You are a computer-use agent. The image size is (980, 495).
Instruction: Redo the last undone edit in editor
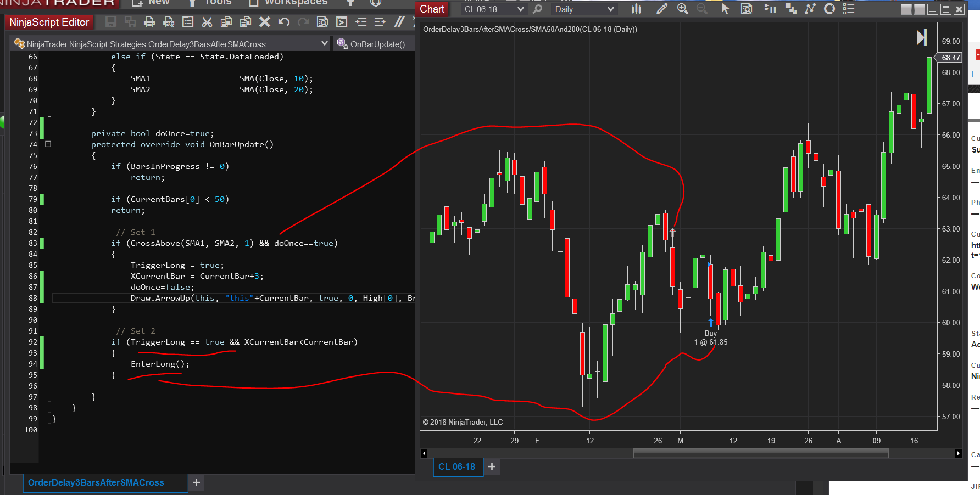pyautogui.click(x=303, y=22)
